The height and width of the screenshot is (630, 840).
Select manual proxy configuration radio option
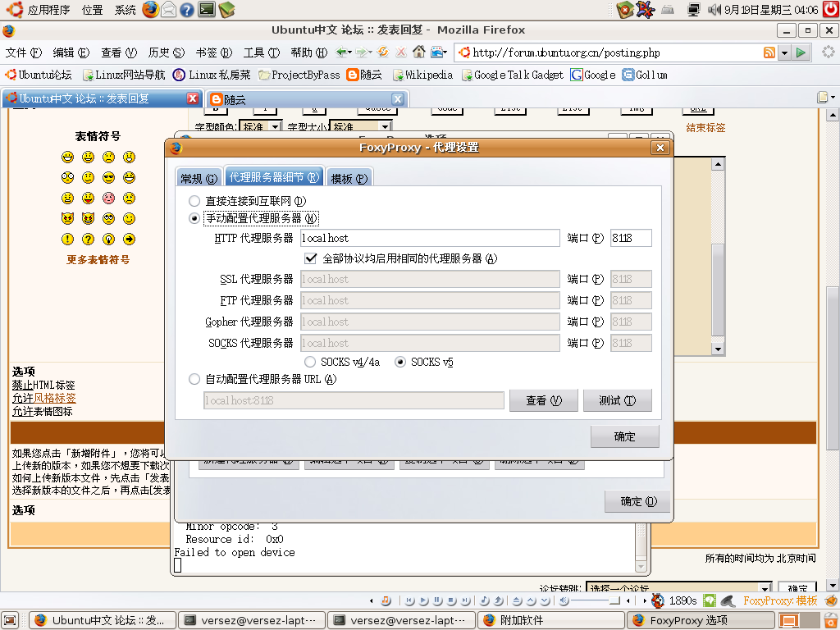pyautogui.click(x=194, y=218)
